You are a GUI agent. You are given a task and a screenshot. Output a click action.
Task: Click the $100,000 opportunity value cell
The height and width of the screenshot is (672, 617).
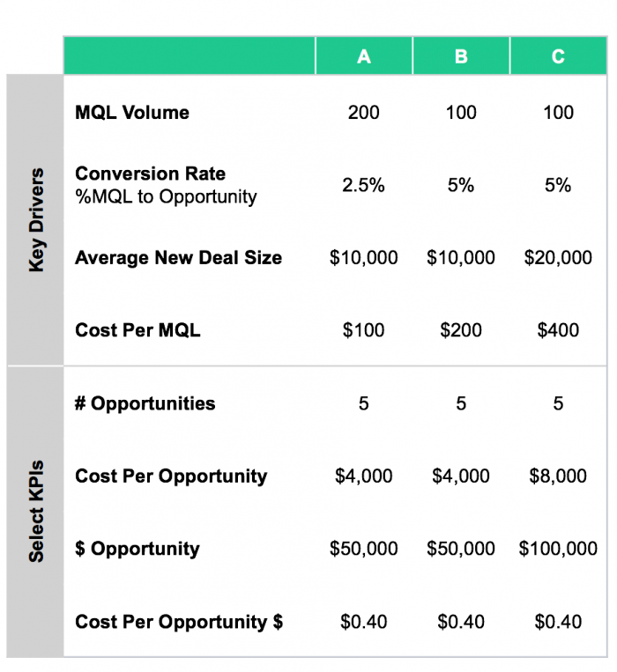[x=558, y=550]
